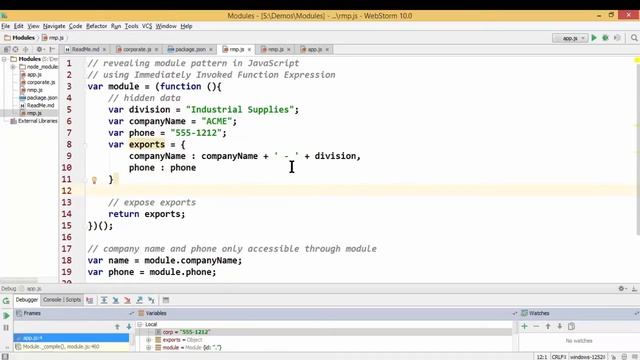This screenshot has height=360, width=640.
Task: Toggle the code fold on line 8
Action: [x=86, y=145]
